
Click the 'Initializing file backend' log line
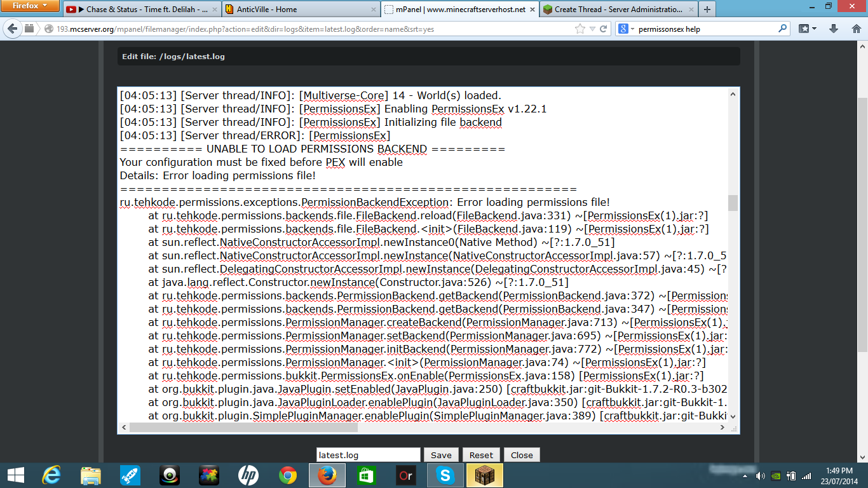tap(311, 122)
